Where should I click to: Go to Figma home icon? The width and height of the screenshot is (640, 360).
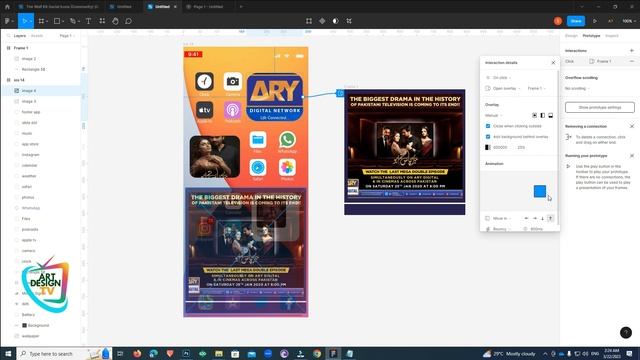7,7
